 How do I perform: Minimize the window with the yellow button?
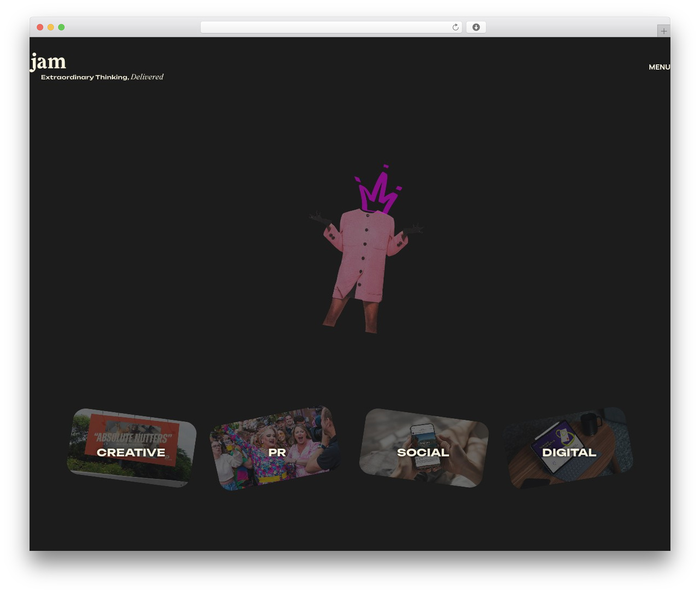50,27
